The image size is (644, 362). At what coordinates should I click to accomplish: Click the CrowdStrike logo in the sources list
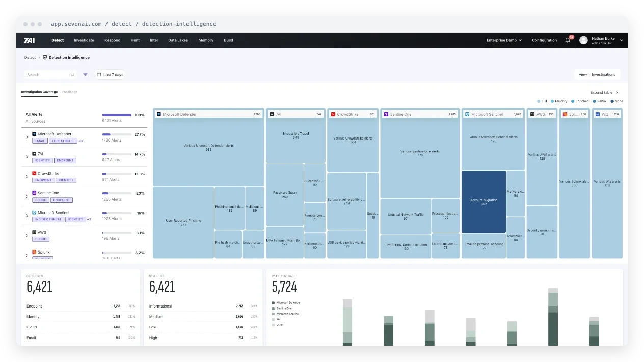pos(34,174)
